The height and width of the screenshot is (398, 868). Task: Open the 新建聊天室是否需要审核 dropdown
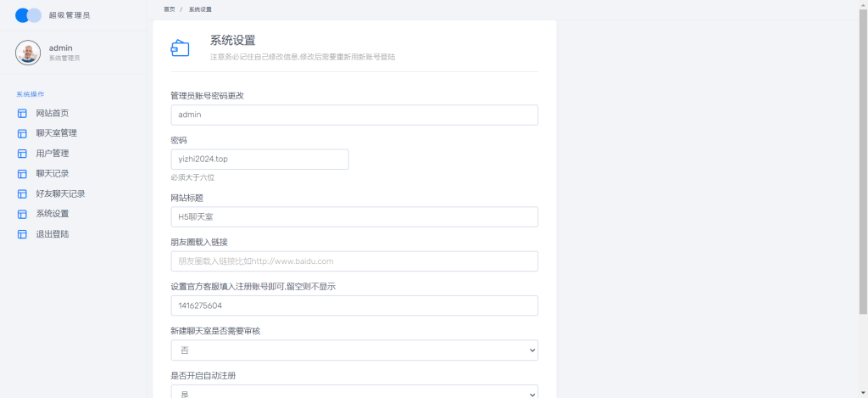353,350
